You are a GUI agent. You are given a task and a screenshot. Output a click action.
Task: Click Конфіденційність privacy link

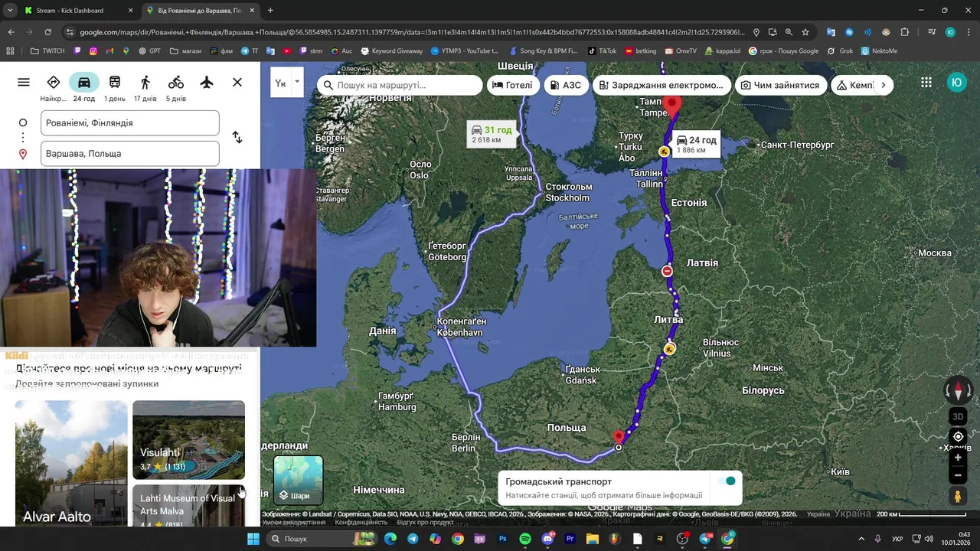361,523
